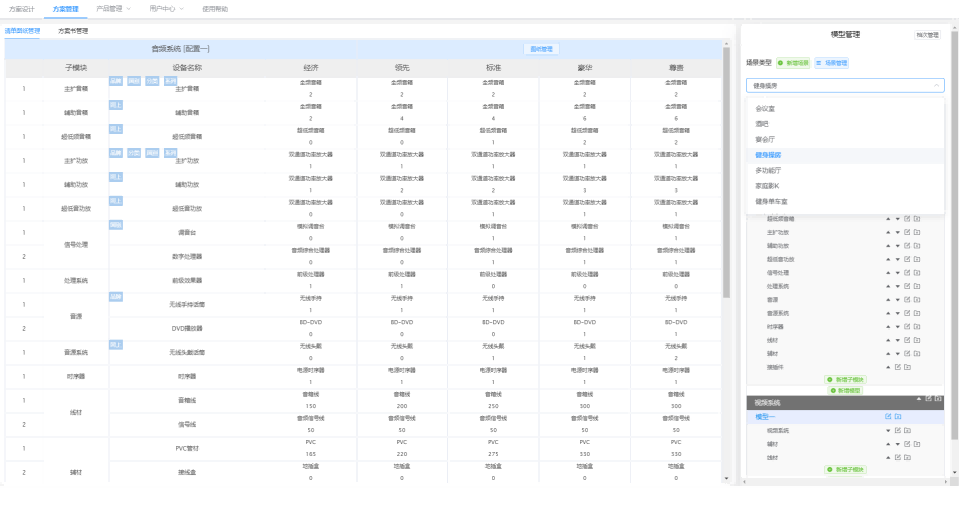Choose 酒吧 in the scene type list
The height and width of the screenshot is (508, 959).
click(x=763, y=124)
